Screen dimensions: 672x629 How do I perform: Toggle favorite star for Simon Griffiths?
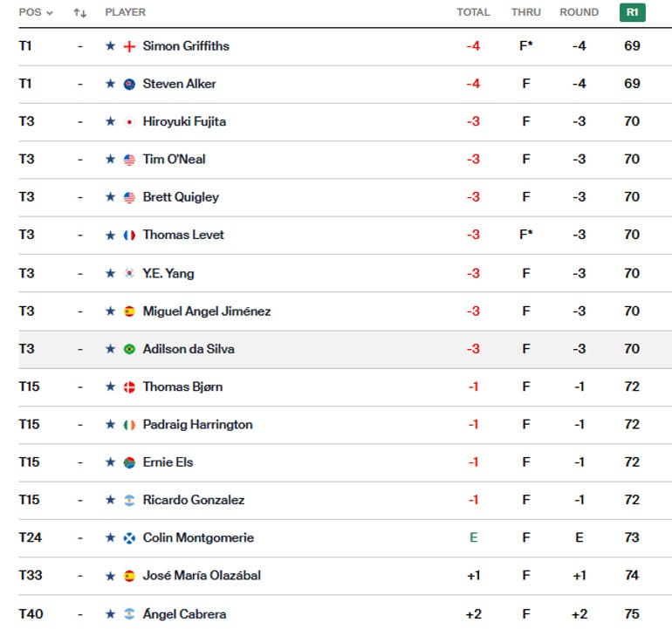[110, 46]
